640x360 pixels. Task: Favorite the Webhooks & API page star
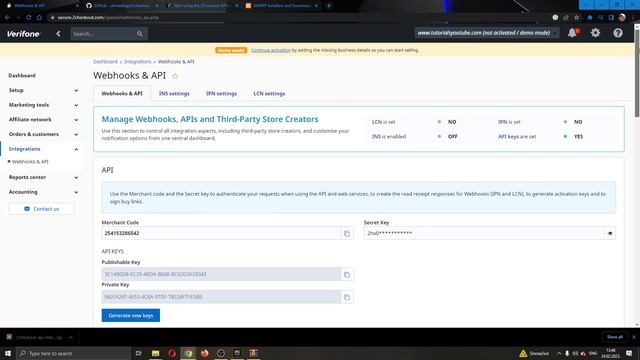[x=175, y=76]
